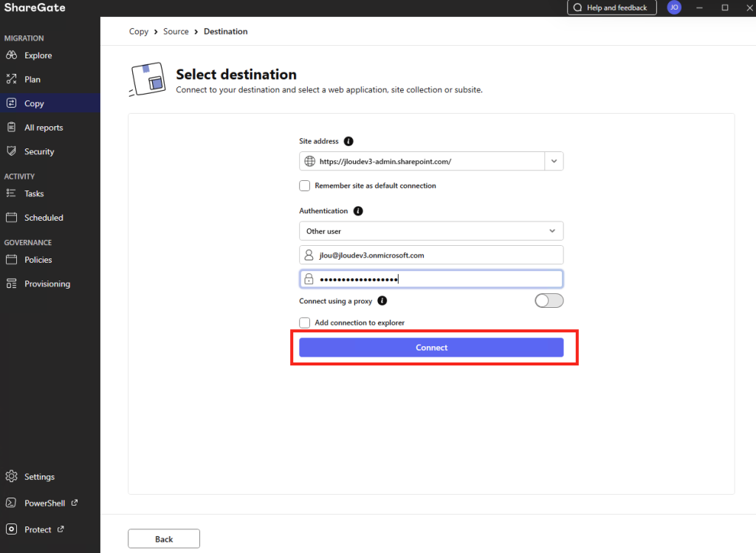Image resolution: width=756 pixels, height=553 pixels.
Task: Click the Security shield icon
Action: click(12, 151)
